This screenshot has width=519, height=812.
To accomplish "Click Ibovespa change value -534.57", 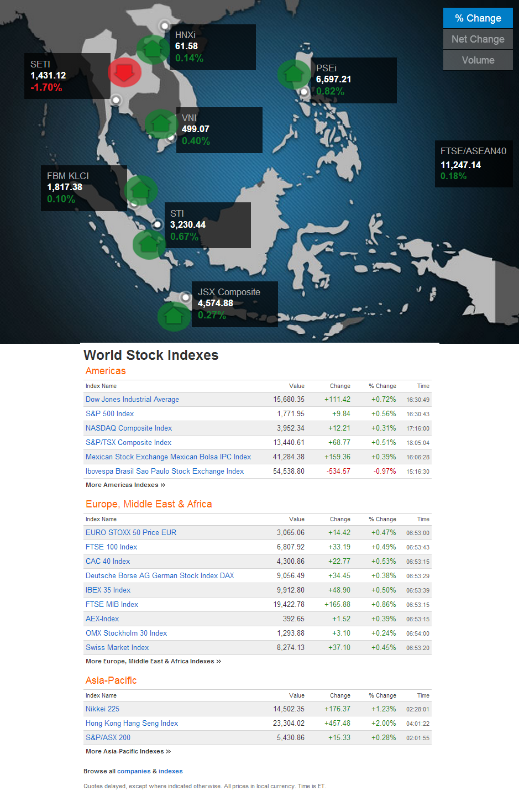I will click(338, 472).
